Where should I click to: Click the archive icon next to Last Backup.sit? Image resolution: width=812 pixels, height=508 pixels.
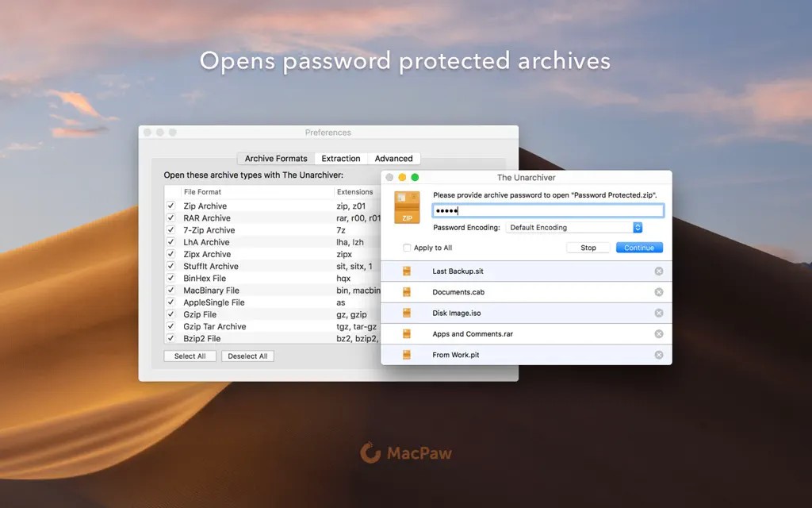(x=407, y=271)
